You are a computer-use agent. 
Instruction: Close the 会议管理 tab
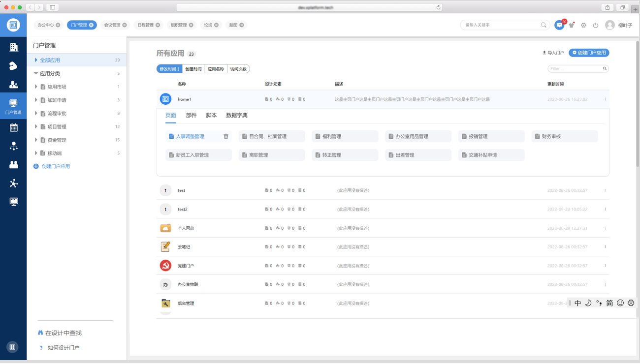[125, 25]
